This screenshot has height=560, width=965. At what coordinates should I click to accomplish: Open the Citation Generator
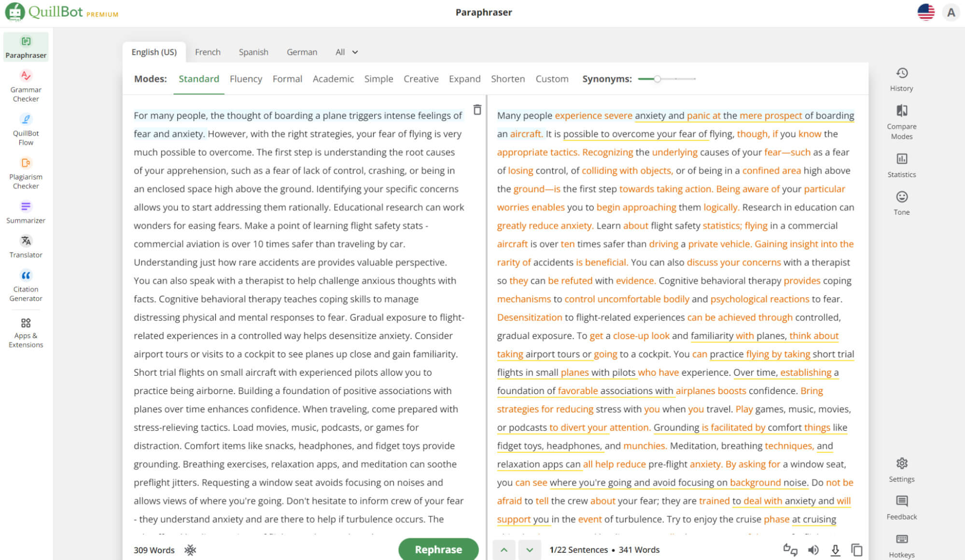coord(26,286)
